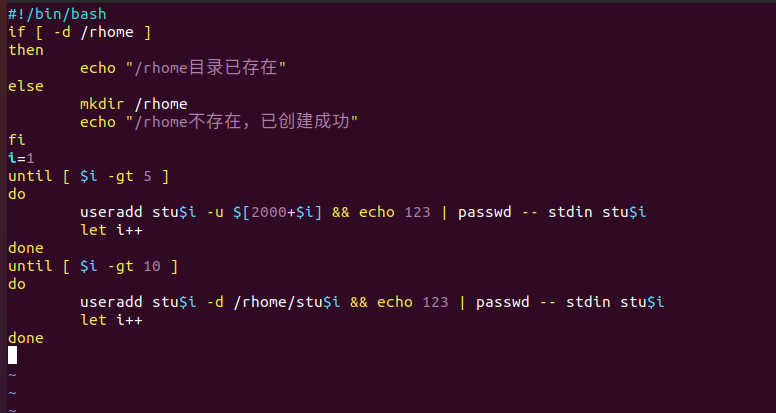The image size is (776, 413).
Task: Click the "else" keyword
Action: [26, 86]
